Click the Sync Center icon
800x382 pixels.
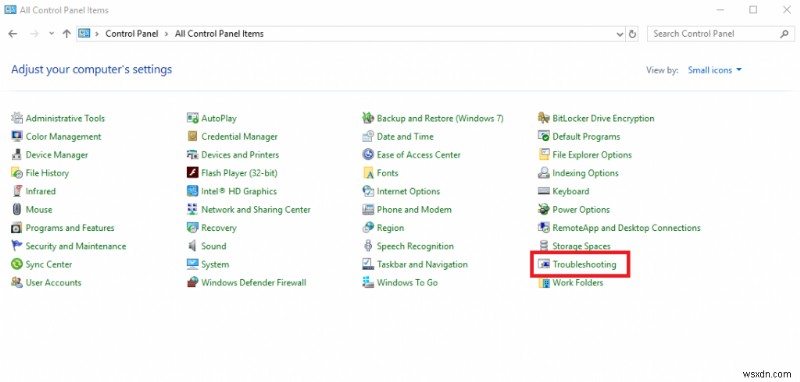(x=17, y=264)
